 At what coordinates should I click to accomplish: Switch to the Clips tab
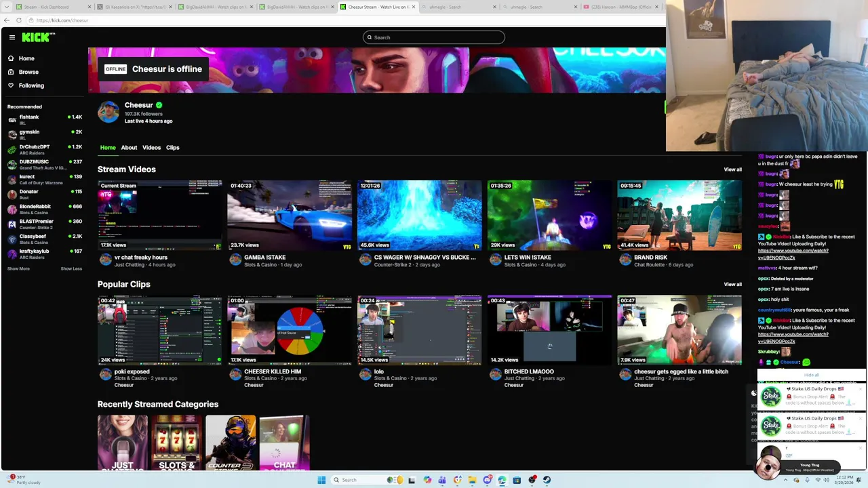pyautogui.click(x=173, y=147)
